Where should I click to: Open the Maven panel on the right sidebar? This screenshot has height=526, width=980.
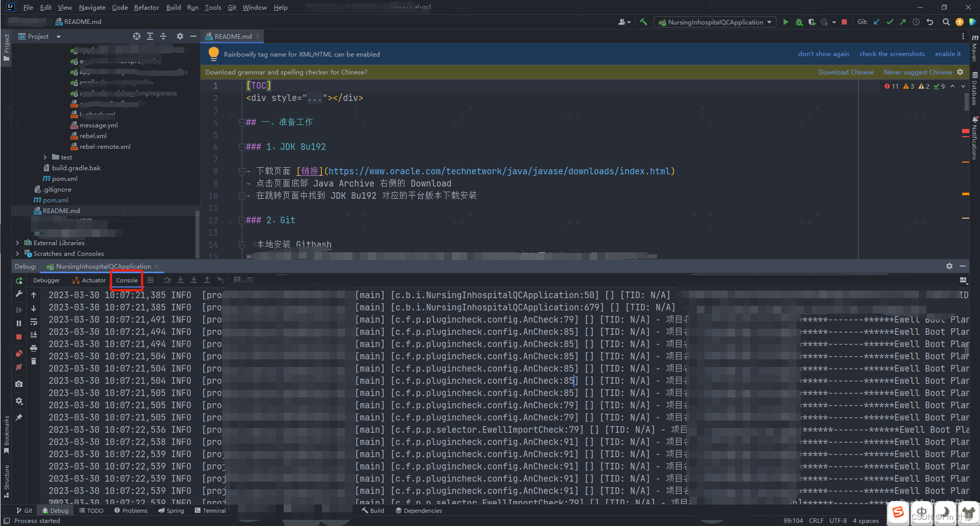pyautogui.click(x=974, y=48)
